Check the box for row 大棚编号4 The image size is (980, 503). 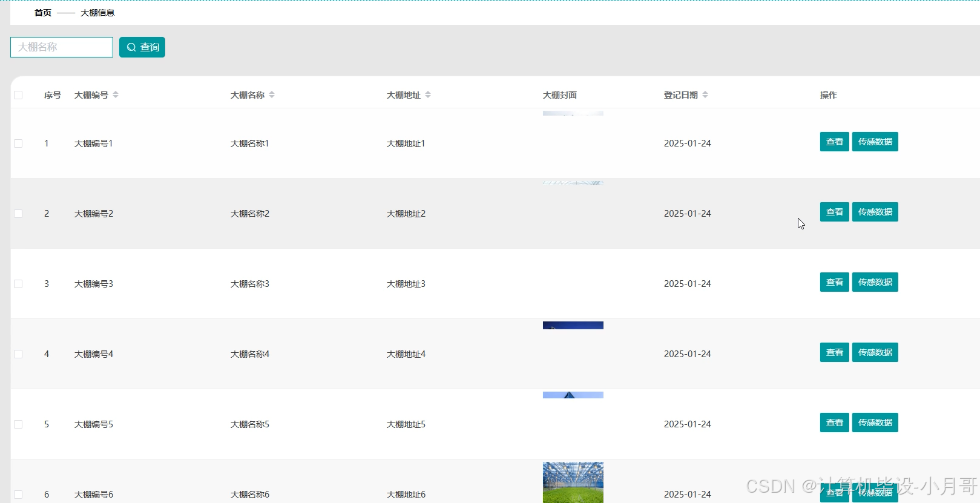[x=18, y=354]
